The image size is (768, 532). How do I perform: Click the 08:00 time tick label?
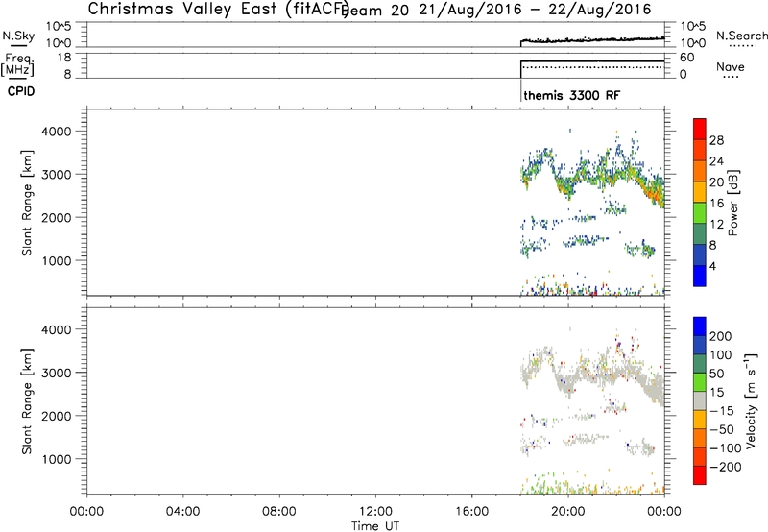coord(278,512)
